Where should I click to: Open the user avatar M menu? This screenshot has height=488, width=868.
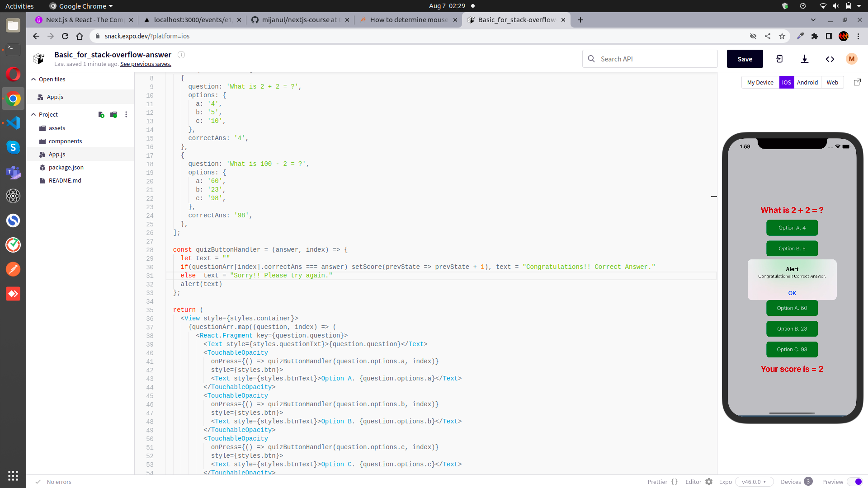click(x=852, y=59)
